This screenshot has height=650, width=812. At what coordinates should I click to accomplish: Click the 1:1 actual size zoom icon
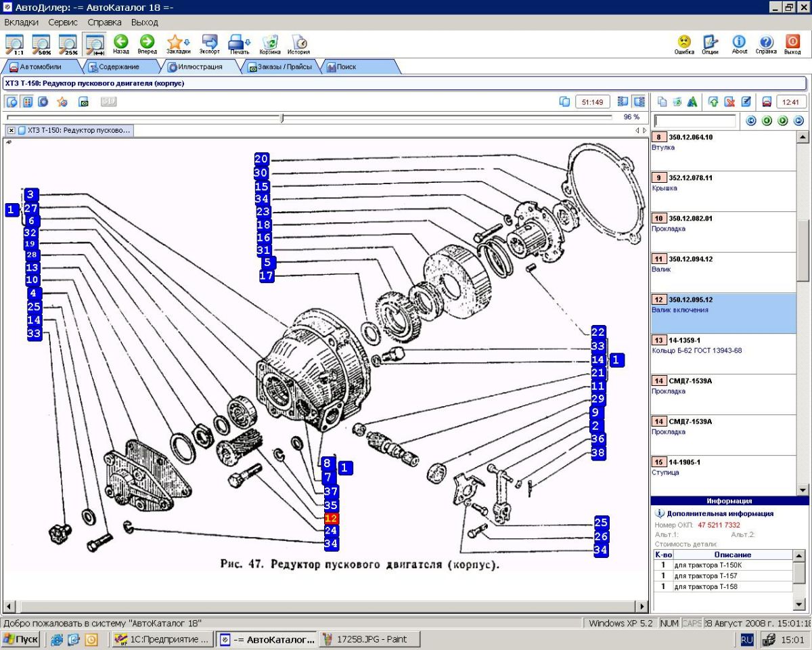pos(15,43)
